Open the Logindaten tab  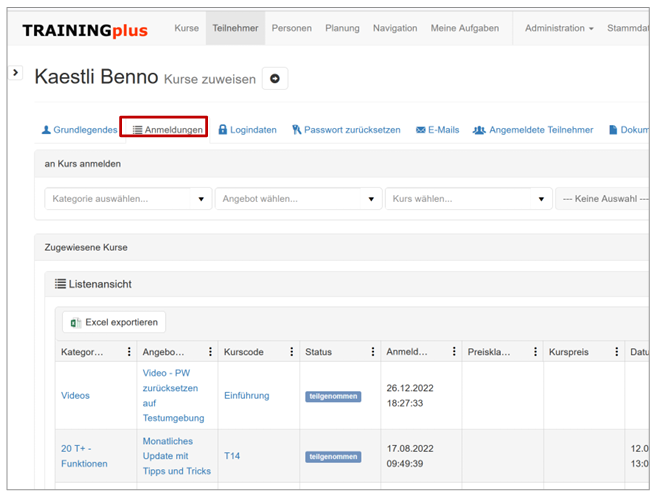point(247,130)
